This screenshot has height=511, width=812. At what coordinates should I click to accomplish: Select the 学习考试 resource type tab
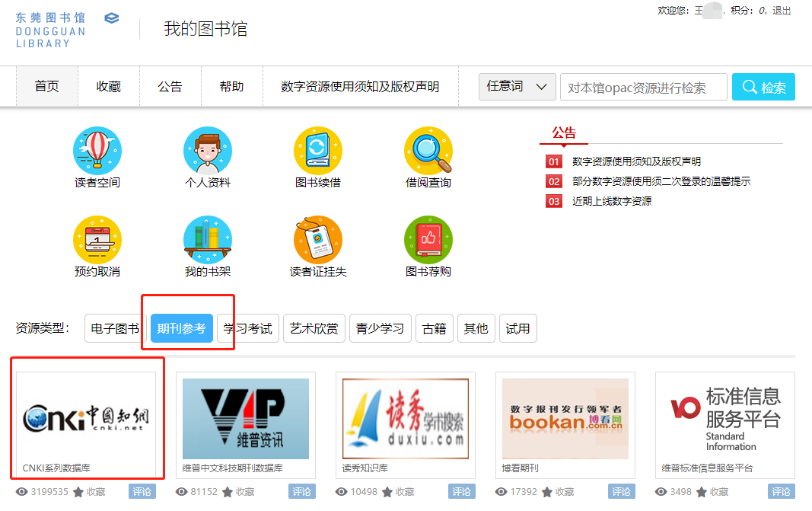point(248,328)
